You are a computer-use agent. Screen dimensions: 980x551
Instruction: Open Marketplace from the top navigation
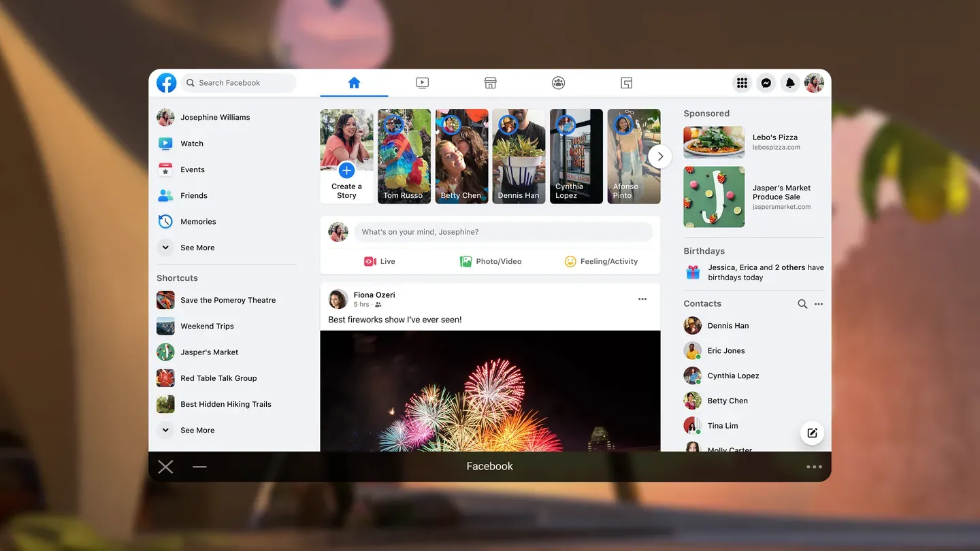[490, 82]
